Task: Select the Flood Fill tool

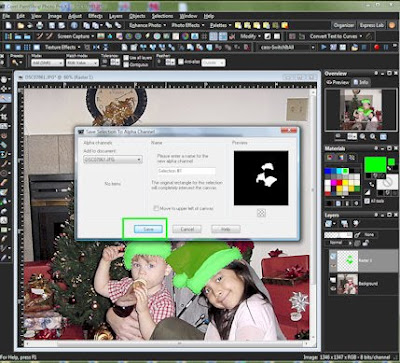Action: (4, 202)
